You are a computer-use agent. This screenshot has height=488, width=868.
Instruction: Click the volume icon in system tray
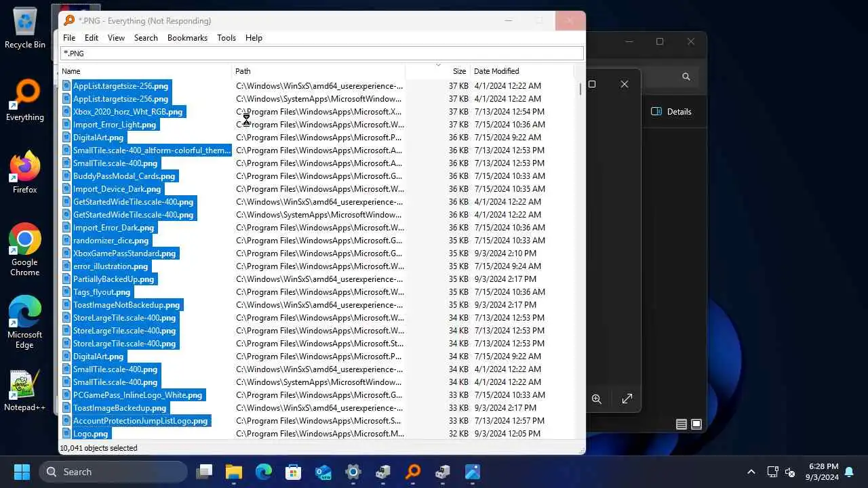(790, 472)
